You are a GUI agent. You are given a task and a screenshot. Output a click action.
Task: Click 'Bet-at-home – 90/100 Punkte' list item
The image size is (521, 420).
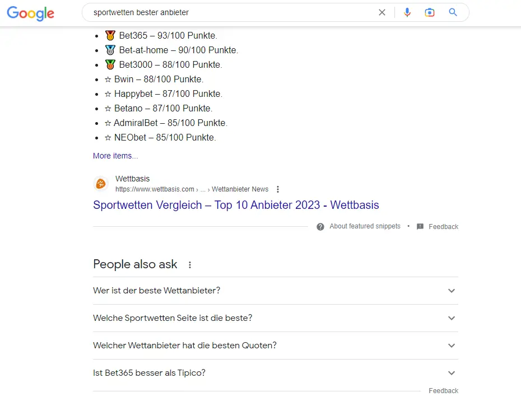pyautogui.click(x=171, y=50)
